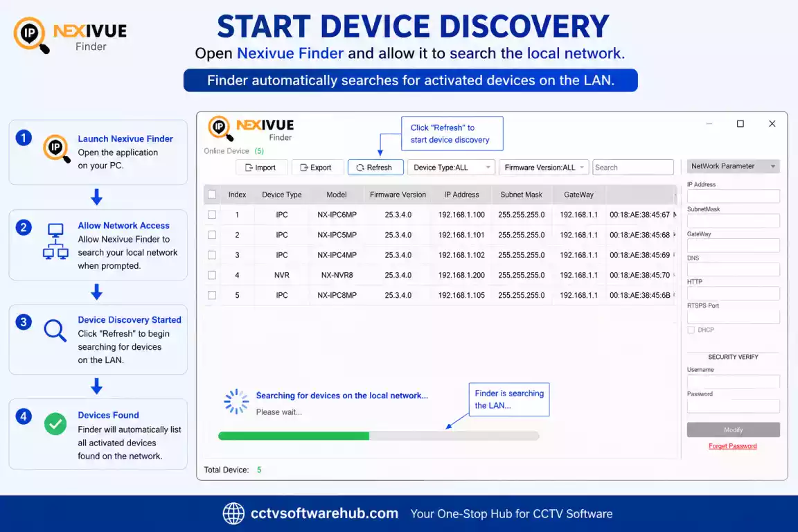
Task: Select IP address 192.168.1.105 cell
Action: point(461,295)
